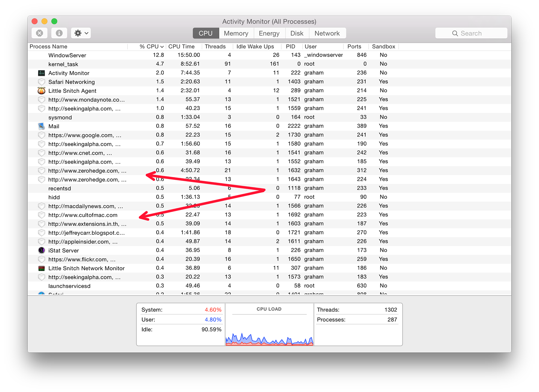This screenshot has height=392, width=539.
Task: Select the recentsd process row
Action: tap(269, 188)
